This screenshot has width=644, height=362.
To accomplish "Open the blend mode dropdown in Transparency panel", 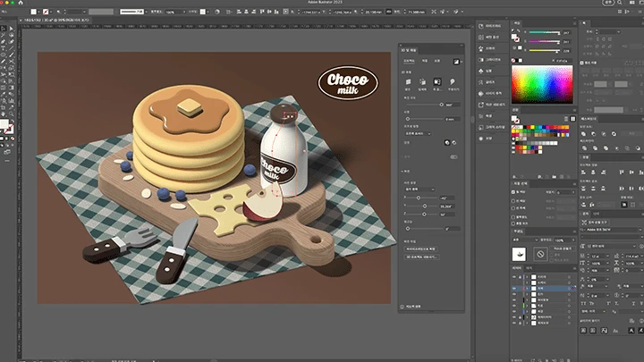I will pos(525,240).
